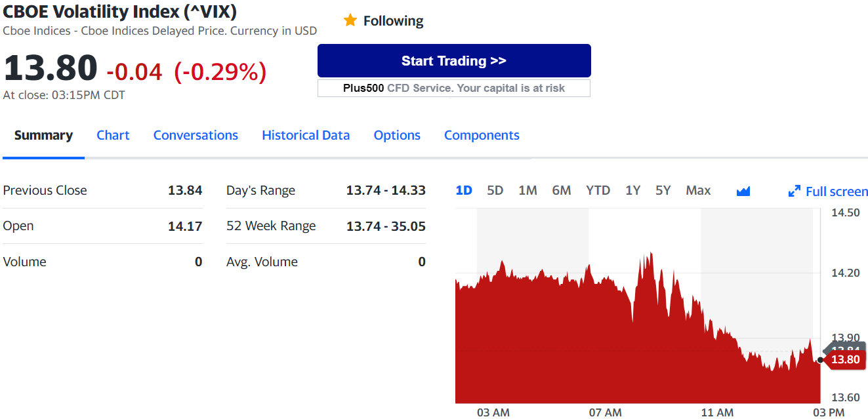
Task: Open the Plus500 CFD Service disclaimer link
Action: tap(454, 88)
